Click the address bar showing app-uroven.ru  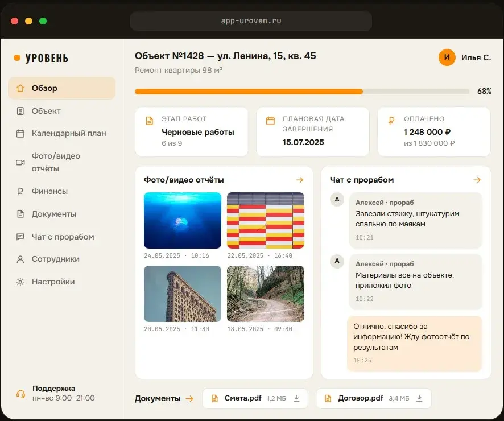tap(251, 21)
